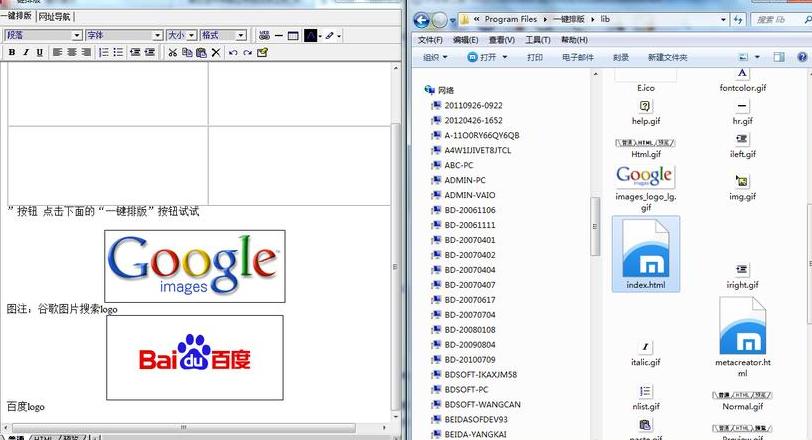This screenshot has height=440, width=812.
Task: Open the 编辑(E) menu
Action: 465,40
